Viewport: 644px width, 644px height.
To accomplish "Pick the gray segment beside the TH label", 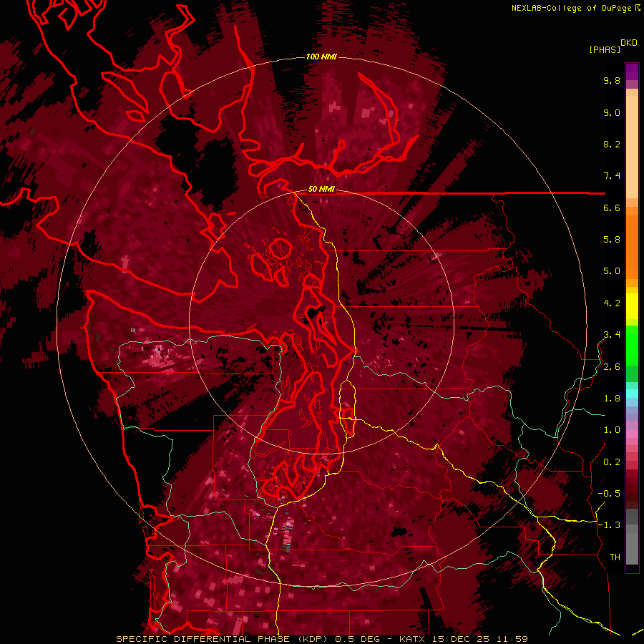I will pyautogui.click(x=632, y=550).
